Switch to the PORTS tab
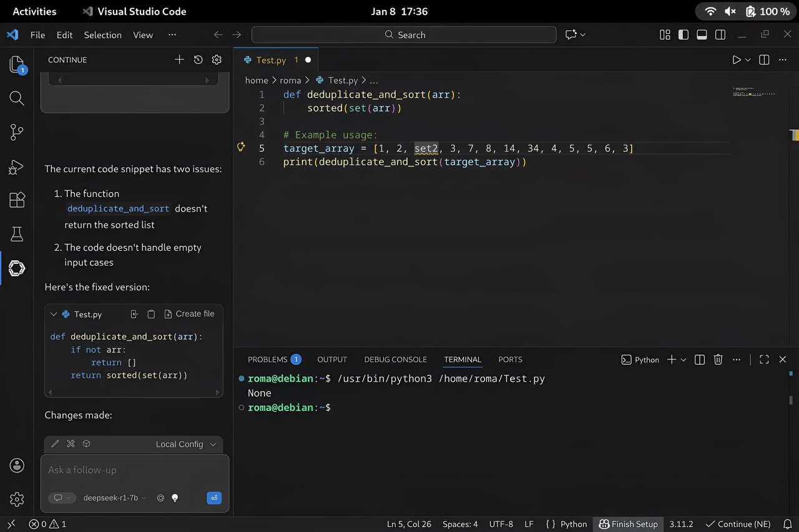The width and height of the screenshot is (799, 532). [x=510, y=359]
